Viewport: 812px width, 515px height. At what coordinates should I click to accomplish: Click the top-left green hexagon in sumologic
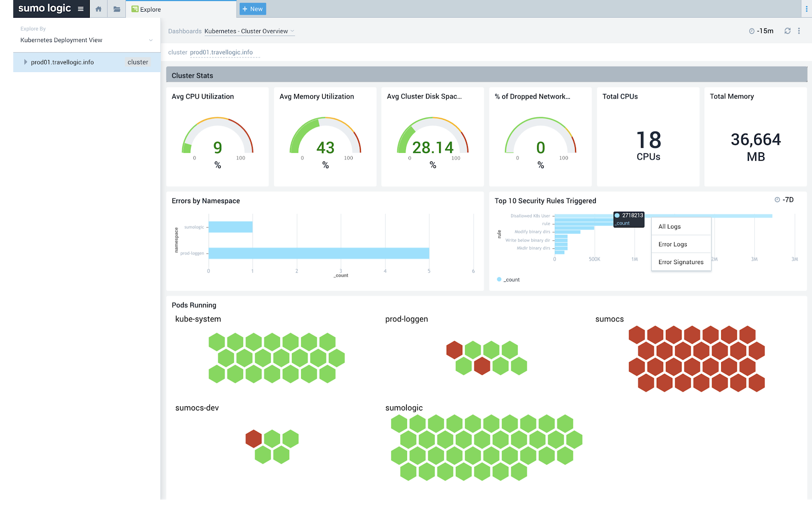point(399,424)
